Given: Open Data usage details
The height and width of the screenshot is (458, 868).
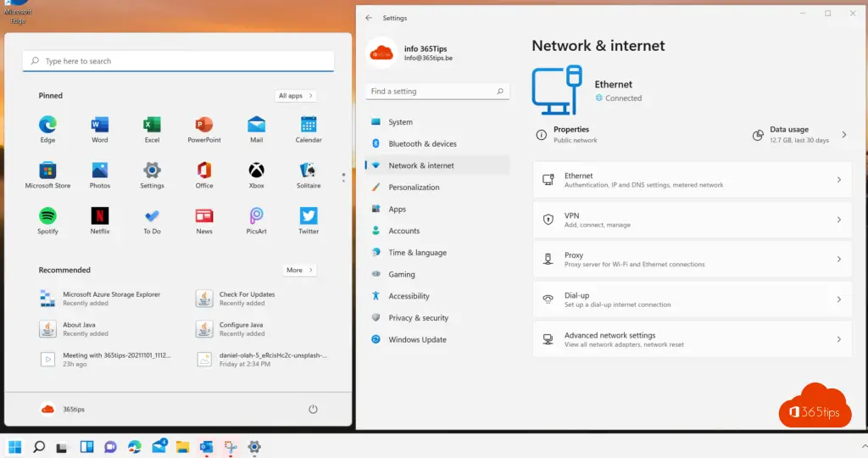Looking at the screenshot, I should pos(799,135).
